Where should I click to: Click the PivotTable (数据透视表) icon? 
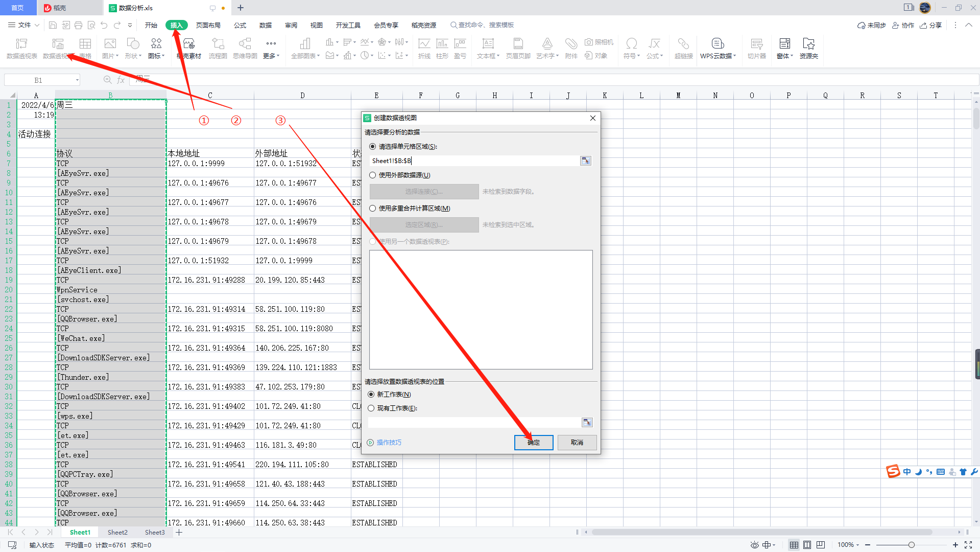pos(21,49)
